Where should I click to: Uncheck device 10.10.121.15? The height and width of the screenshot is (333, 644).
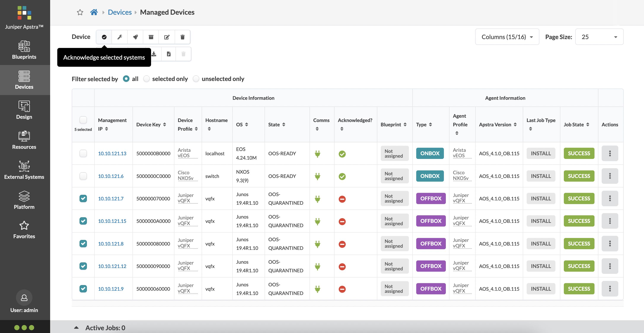coord(83,221)
